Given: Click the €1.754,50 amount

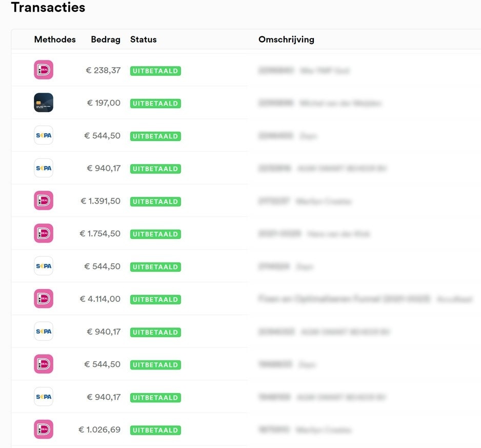Looking at the screenshot, I should tap(100, 234).
